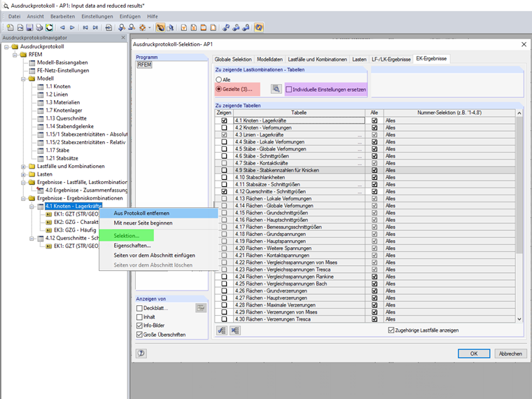Collapse the 4.12 Querschnitte tree node
The image size is (532, 399).
click(32, 239)
